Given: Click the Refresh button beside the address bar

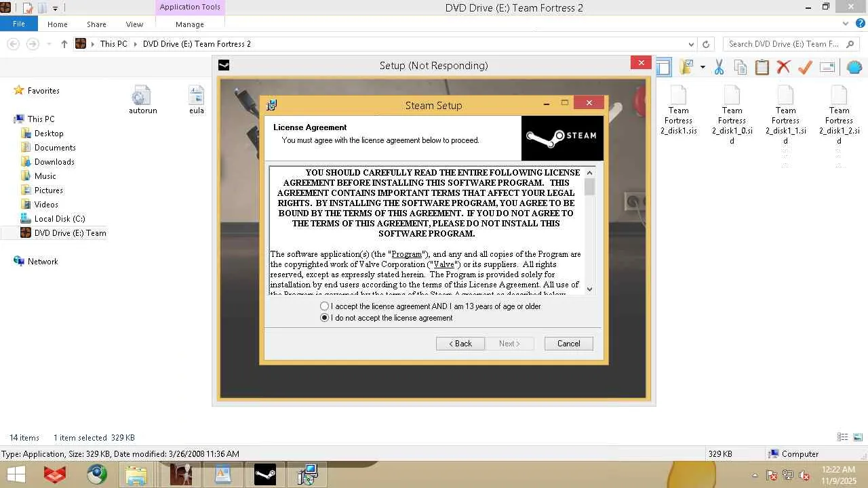Looking at the screenshot, I should [706, 44].
